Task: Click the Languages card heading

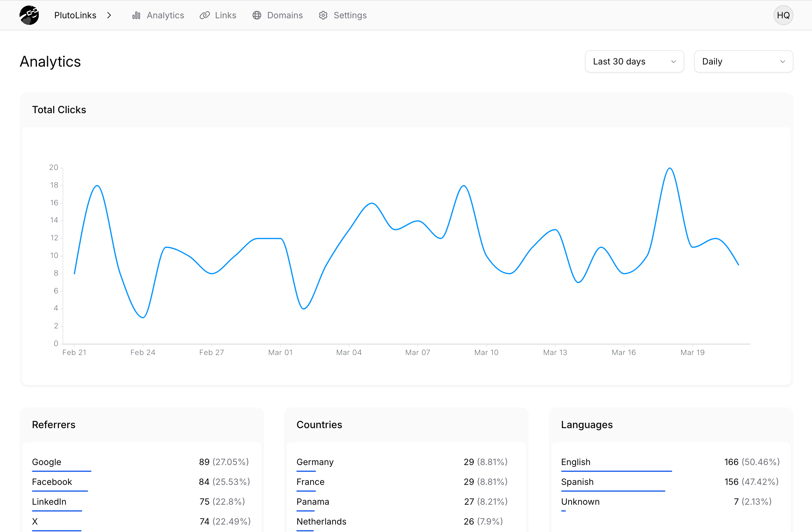Action: pyautogui.click(x=587, y=424)
